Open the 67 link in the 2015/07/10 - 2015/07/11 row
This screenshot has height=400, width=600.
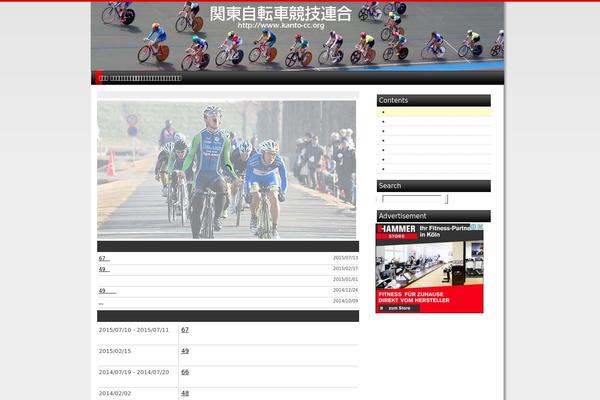click(x=185, y=330)
